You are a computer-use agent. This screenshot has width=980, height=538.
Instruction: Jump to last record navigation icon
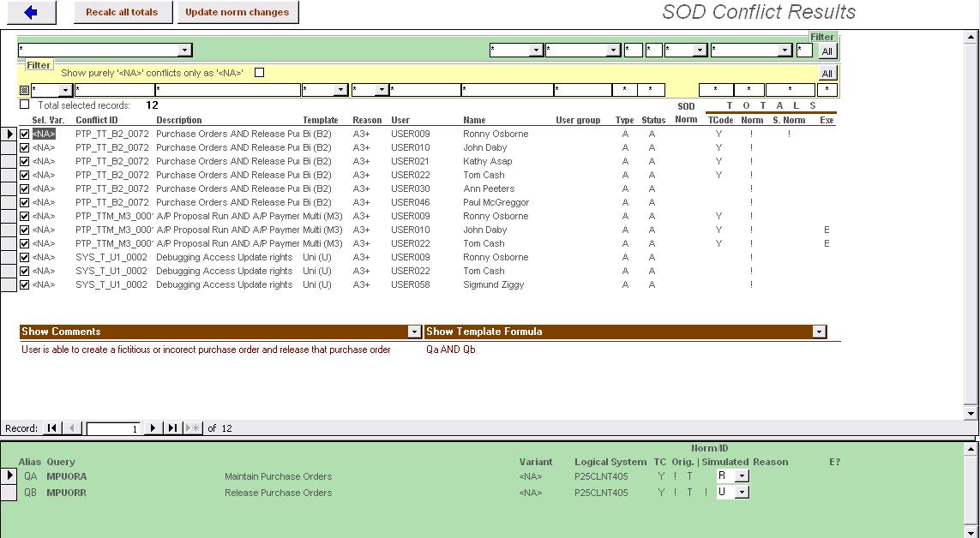(173, 428)
